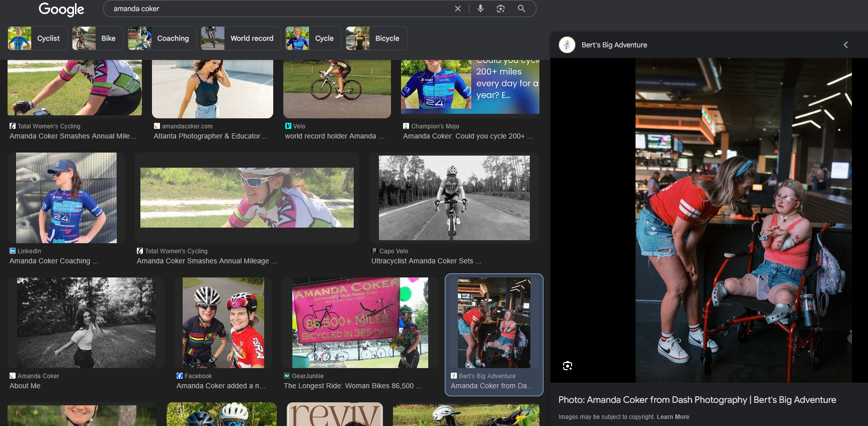Click the Velo favicon under the cyclist image
Screen dimensions: 868x426
[x=288, y=126]
